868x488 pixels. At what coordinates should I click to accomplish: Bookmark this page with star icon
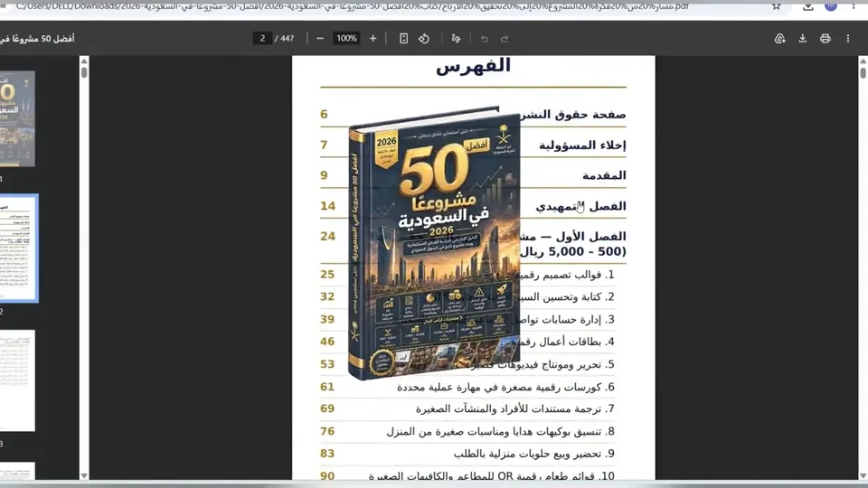(x=777, y=6)
